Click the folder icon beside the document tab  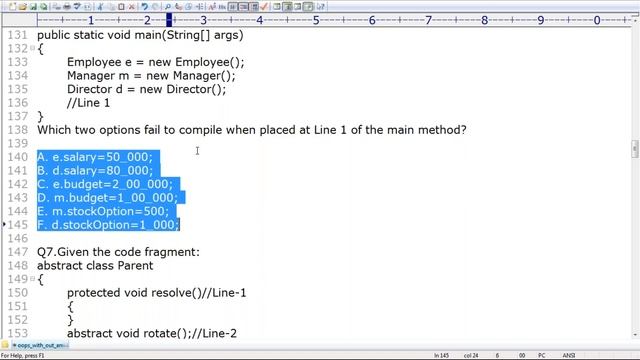click(5, 345)
